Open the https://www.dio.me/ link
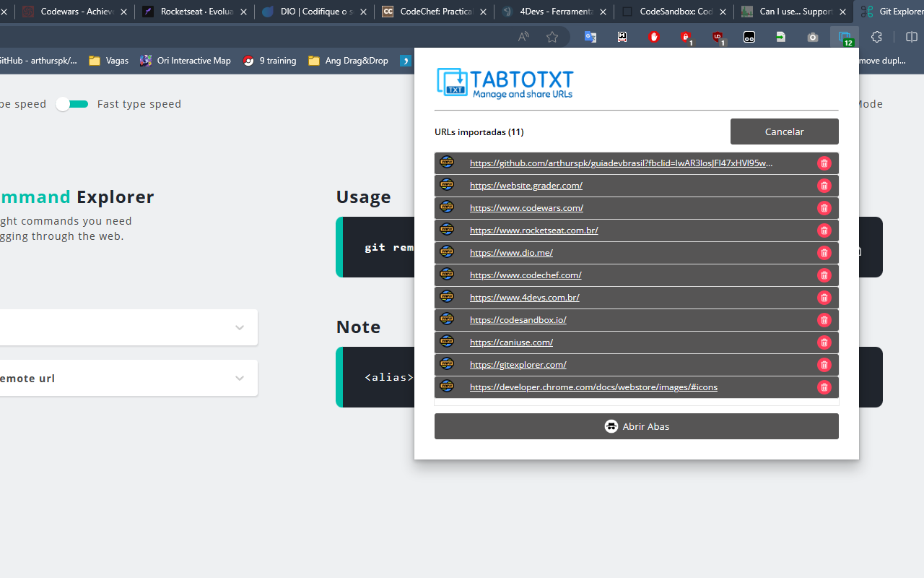The height and width of the screenshot is (578, 924). 511,252
